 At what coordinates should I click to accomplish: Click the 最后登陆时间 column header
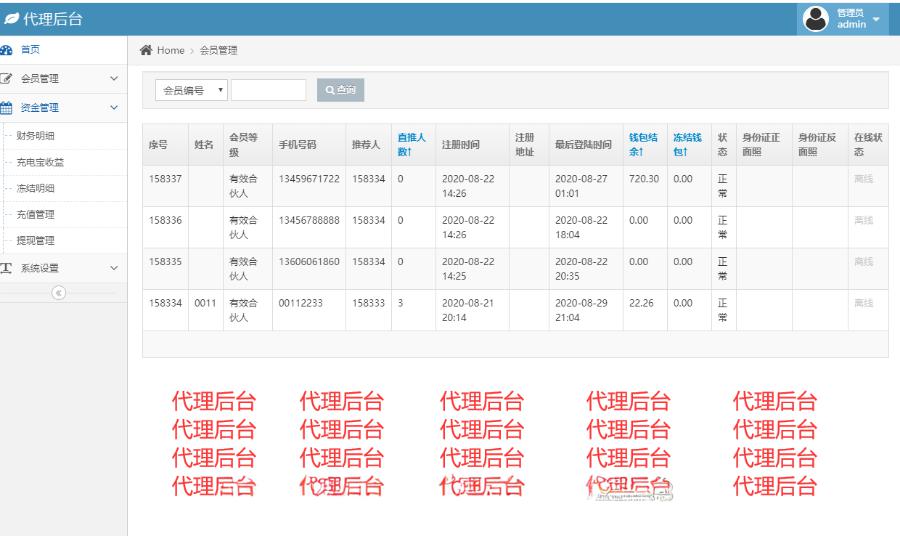[583, 145]
